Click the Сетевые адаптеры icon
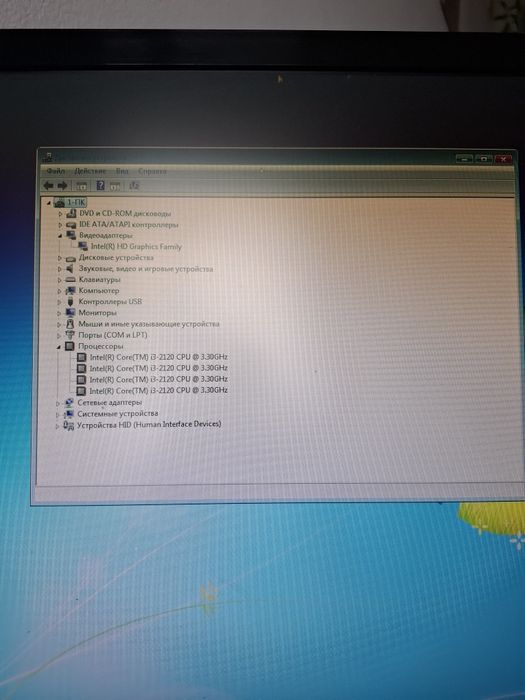525x700 pixels. pyautogui.click(x=69, y=402)
